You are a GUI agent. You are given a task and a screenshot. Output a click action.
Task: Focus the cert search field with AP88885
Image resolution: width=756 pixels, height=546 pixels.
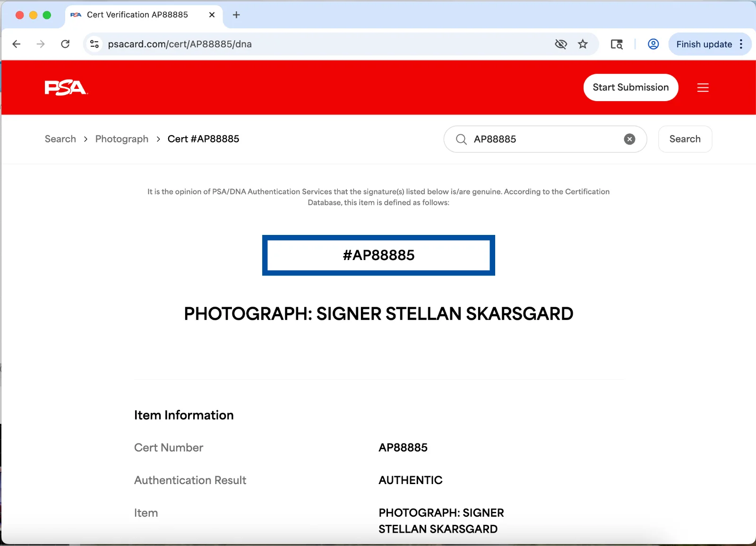click(x=545, y=139)
